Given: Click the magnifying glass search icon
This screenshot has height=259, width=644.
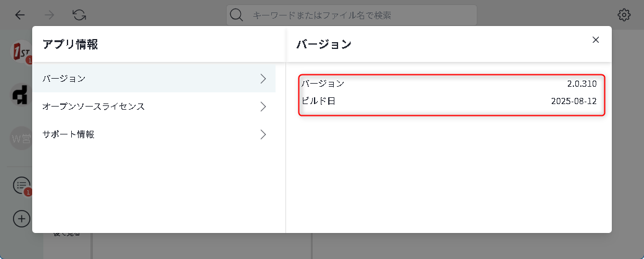Looking at the screenshot, I should click(x=237, y=15).
